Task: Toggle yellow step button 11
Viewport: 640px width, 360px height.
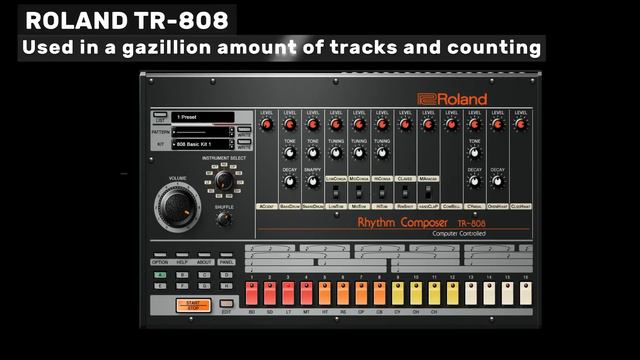Action: click(434, 293)
